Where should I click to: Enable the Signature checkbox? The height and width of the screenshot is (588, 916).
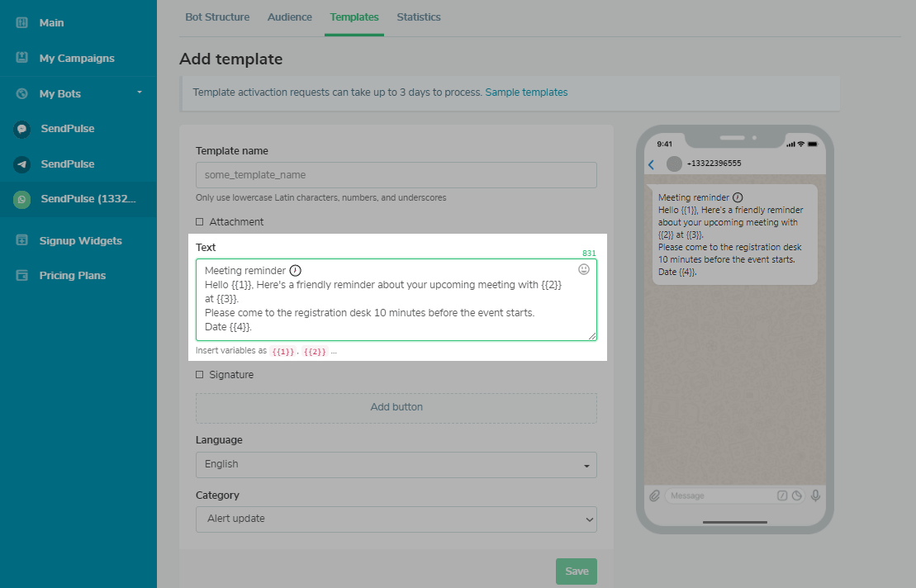click(200, 375)
